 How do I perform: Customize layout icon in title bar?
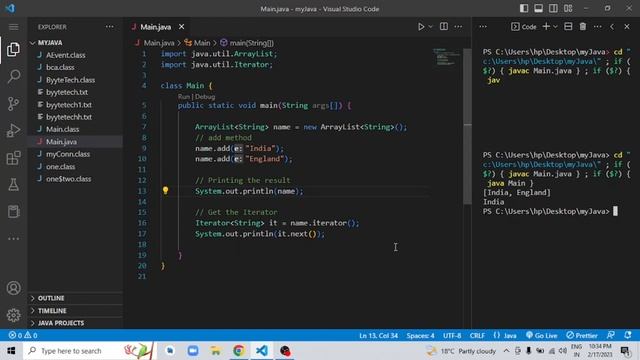568,9
